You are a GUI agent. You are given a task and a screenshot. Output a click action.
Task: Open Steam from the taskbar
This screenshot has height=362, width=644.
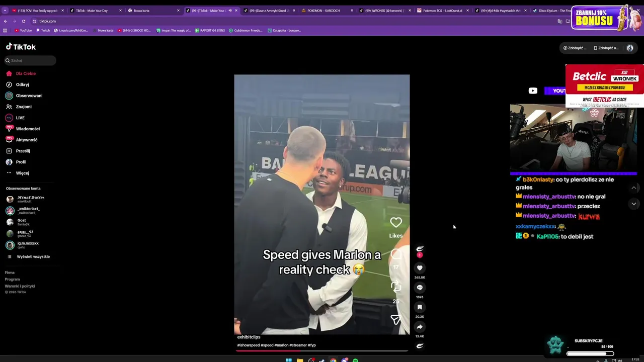[322, 359]
